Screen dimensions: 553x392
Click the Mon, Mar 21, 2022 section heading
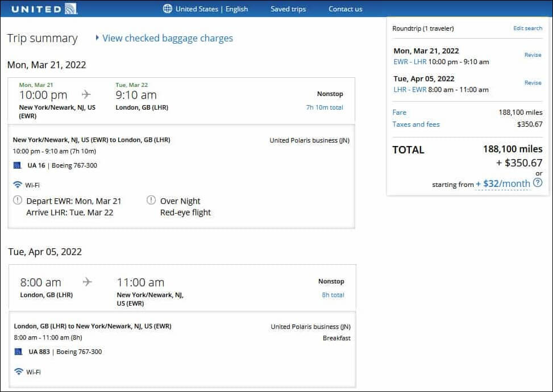point(47,65)
